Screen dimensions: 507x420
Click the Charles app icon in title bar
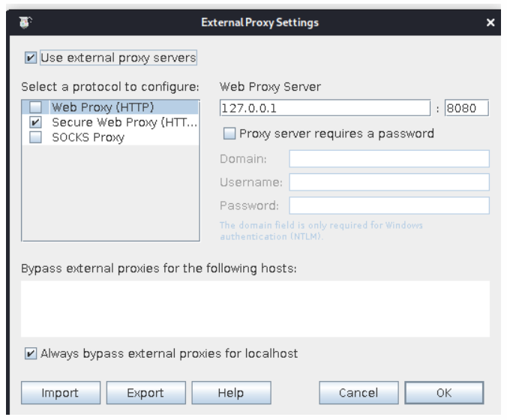(25, 22)
